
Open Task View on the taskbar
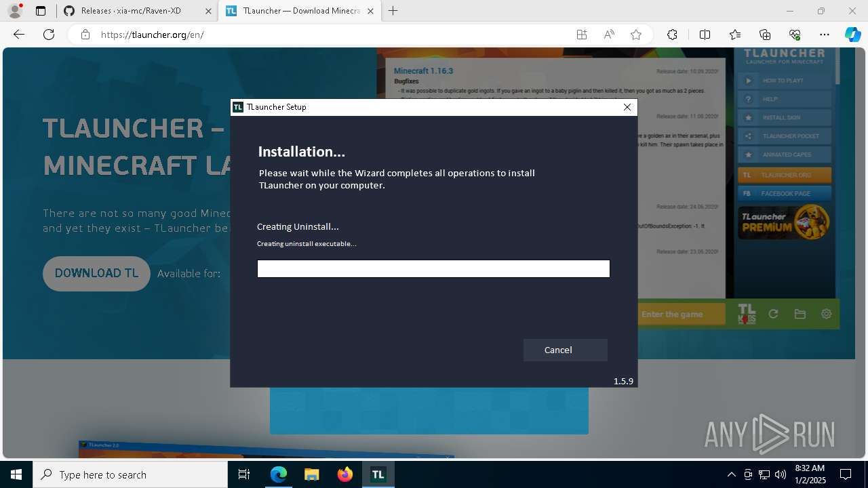(245, 474)
